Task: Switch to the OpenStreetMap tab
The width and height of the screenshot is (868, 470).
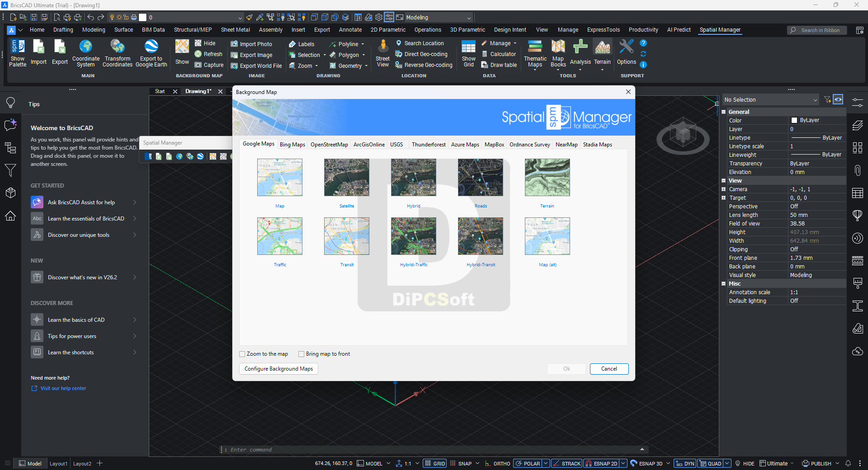Action: [x=329, y=145]
